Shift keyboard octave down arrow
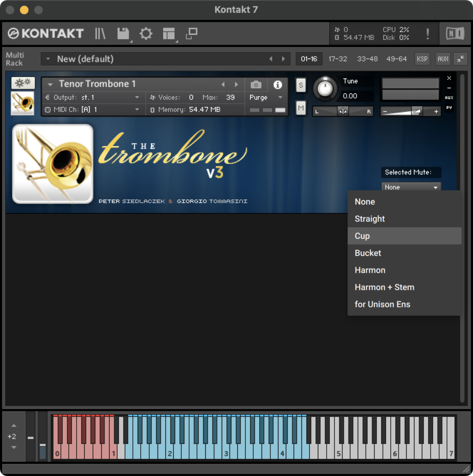473x476 pixels. pyautogui.click(x=13, y=447)
